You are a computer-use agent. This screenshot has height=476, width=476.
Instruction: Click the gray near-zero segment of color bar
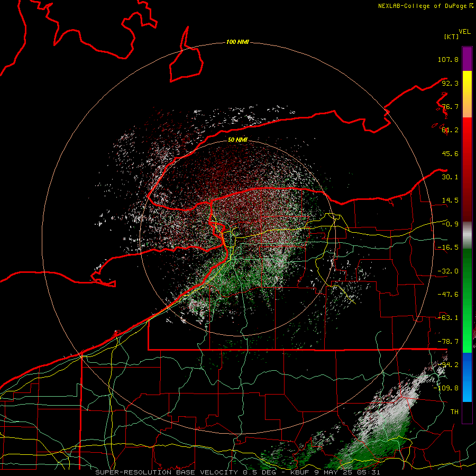467,235
